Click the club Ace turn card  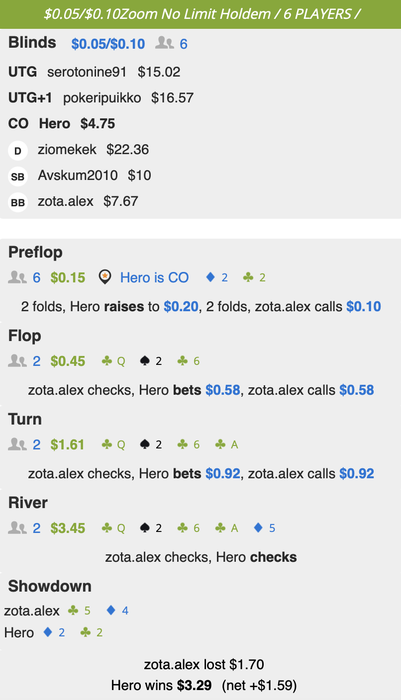tap(227, 445)
